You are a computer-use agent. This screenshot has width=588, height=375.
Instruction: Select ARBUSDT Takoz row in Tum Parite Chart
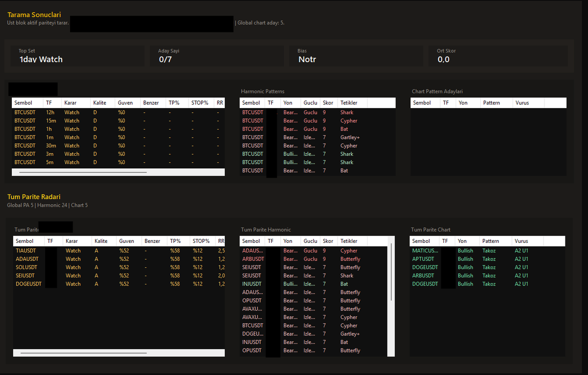click(x=488, y=275)
